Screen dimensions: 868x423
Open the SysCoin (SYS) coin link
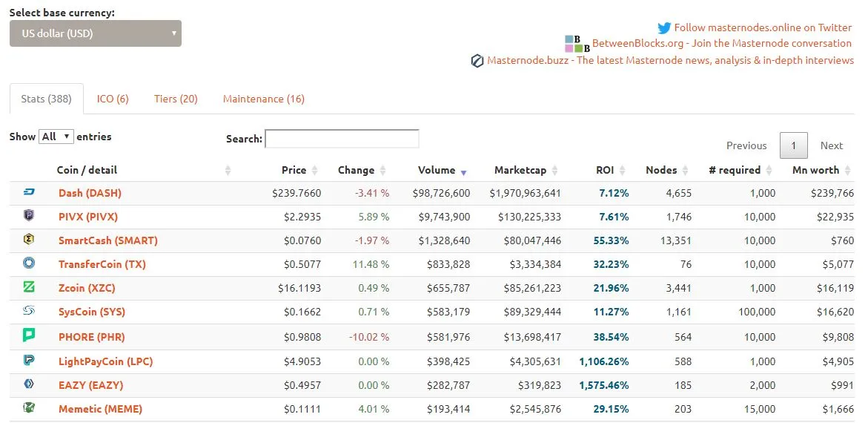[x=92, y=312]
